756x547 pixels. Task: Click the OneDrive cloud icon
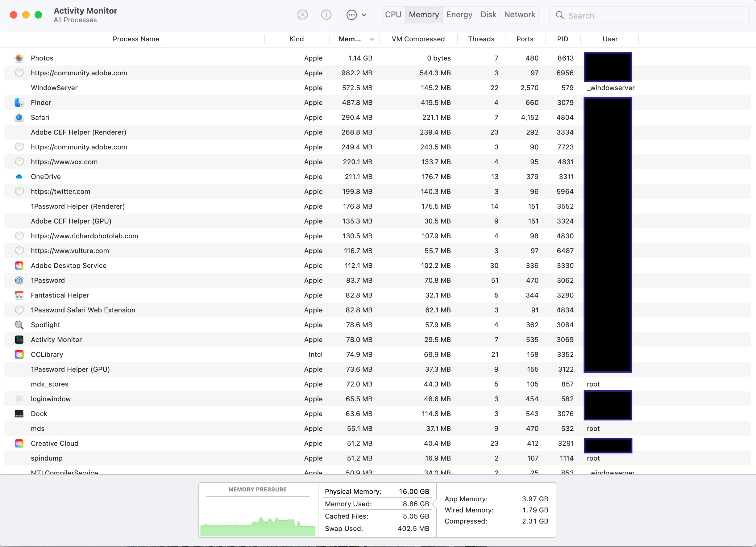click(x=19, y=177)
